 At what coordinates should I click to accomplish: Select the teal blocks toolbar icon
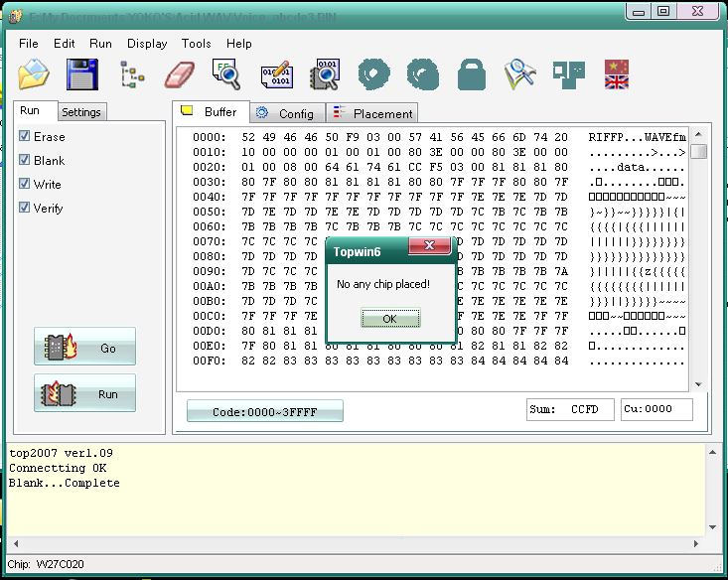[x=569, y=74]
